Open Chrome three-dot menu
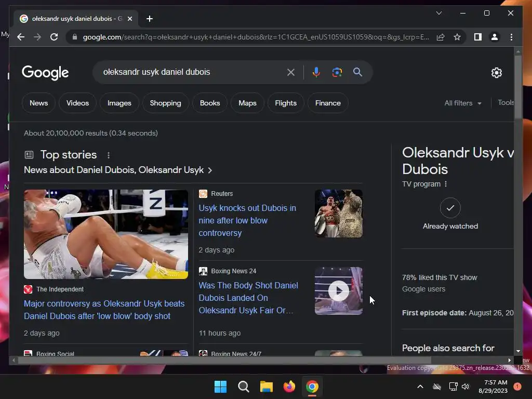Screen dimensions: 532x399 511,37
